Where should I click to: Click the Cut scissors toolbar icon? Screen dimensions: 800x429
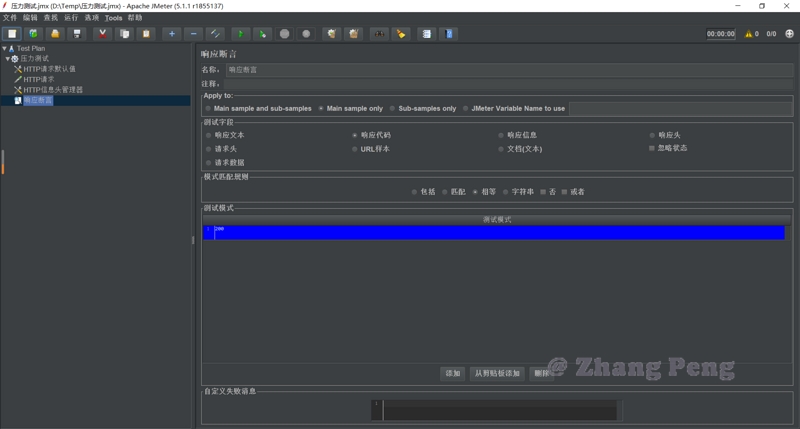point(102,34)
